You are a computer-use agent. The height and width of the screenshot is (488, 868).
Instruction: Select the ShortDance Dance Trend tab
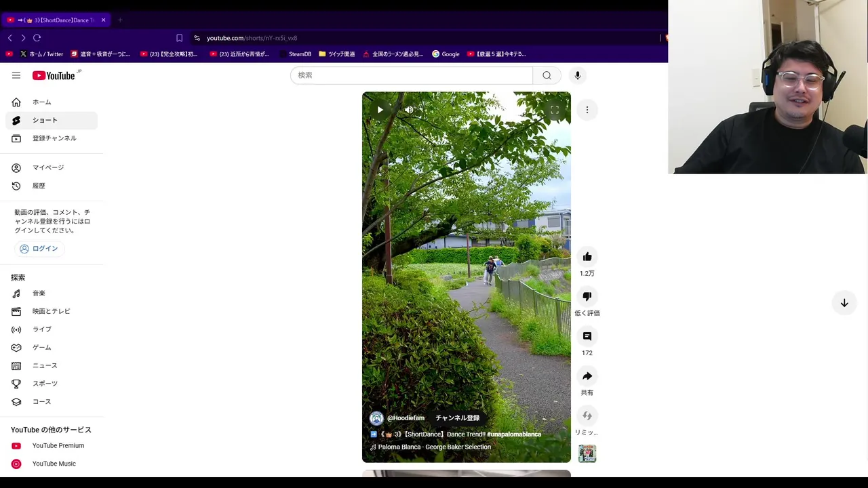[x=56, y=20]
